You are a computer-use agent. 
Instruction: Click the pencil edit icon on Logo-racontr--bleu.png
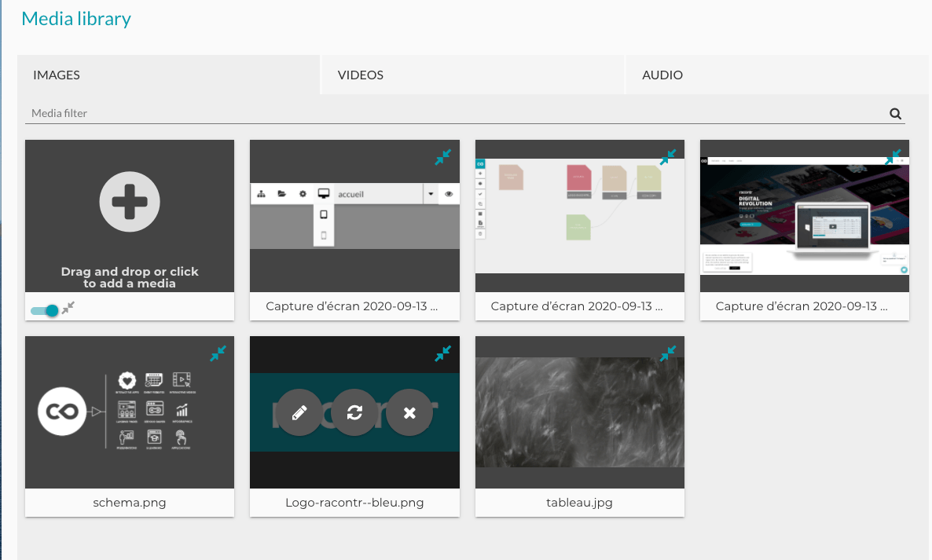point(299,412)
